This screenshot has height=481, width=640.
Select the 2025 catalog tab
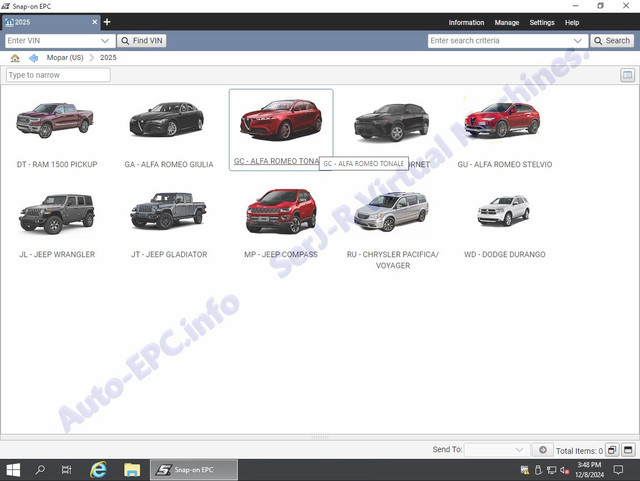[51, 22]
